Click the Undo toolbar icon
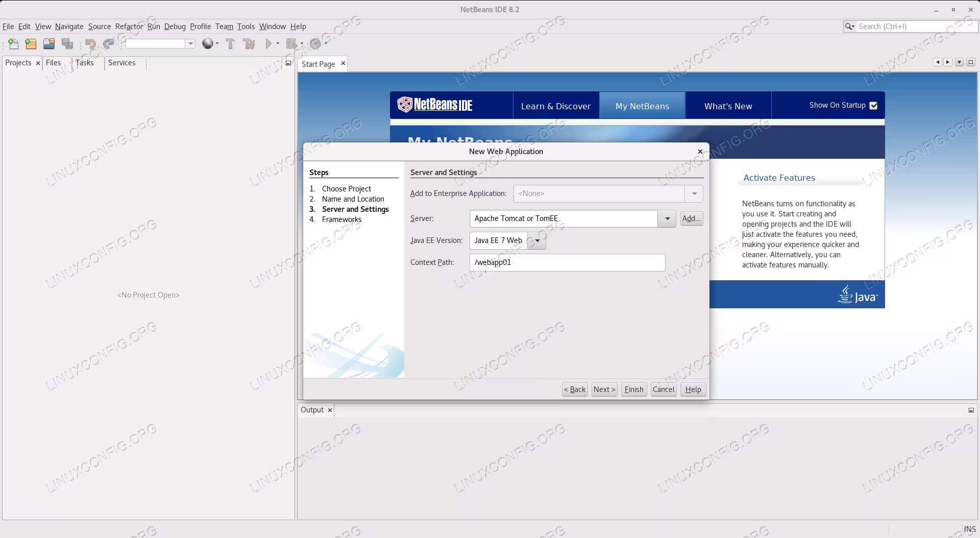 [90, 44]
